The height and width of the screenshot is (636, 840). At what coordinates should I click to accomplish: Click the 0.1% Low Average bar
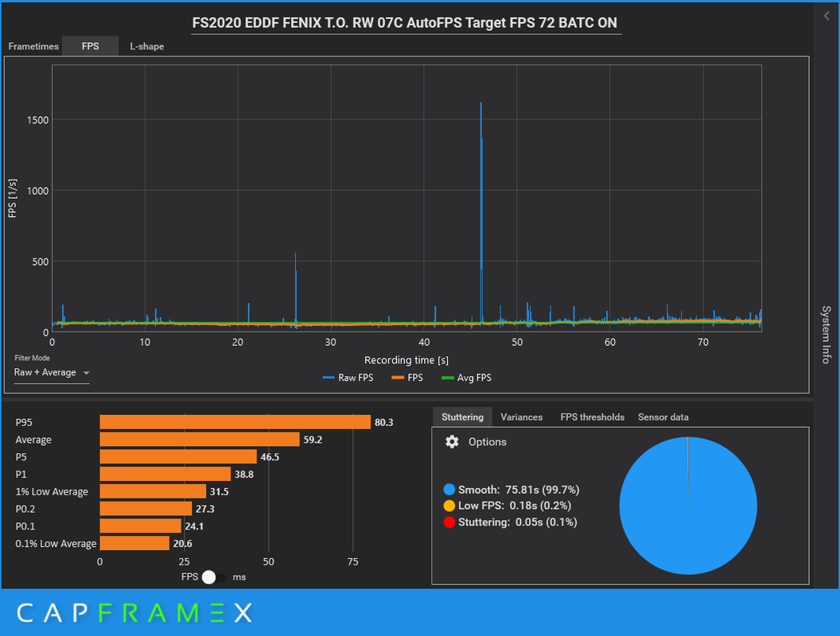(x=134, y=543)
